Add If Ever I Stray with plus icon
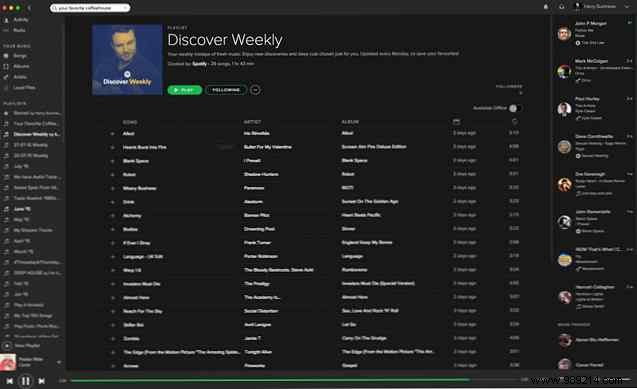 [112, 243]
